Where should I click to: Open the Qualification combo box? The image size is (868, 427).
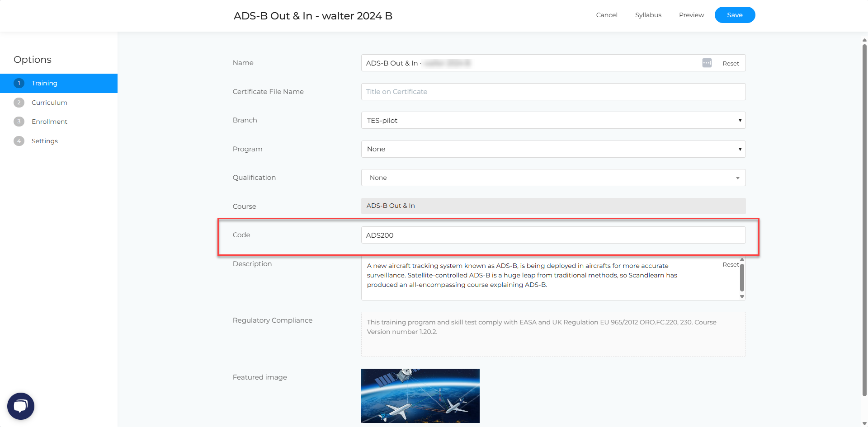(553, 178)
